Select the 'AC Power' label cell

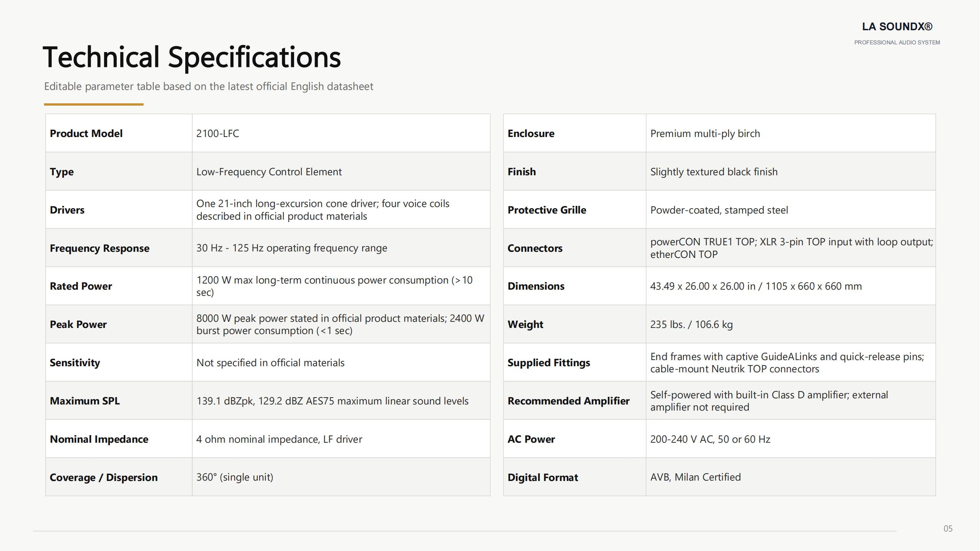click(575, 439)
